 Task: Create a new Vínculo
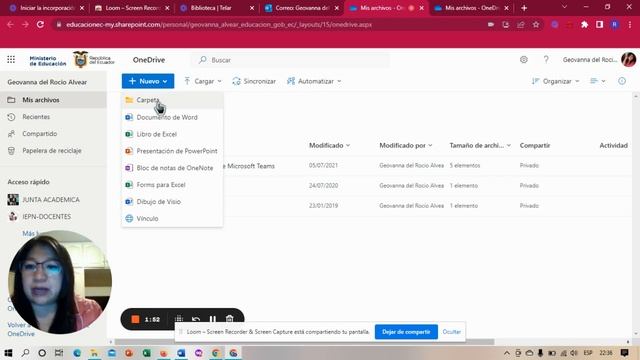172,218
